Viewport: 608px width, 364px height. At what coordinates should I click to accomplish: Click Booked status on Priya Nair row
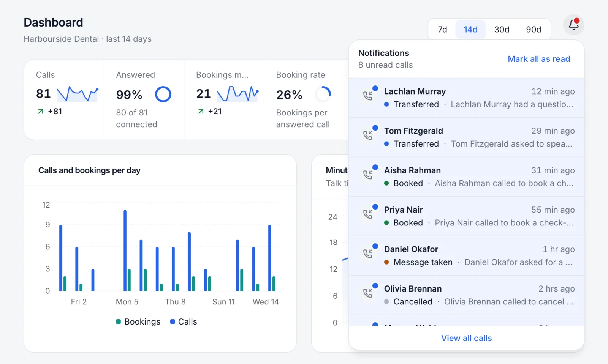(x=404, y=223)
